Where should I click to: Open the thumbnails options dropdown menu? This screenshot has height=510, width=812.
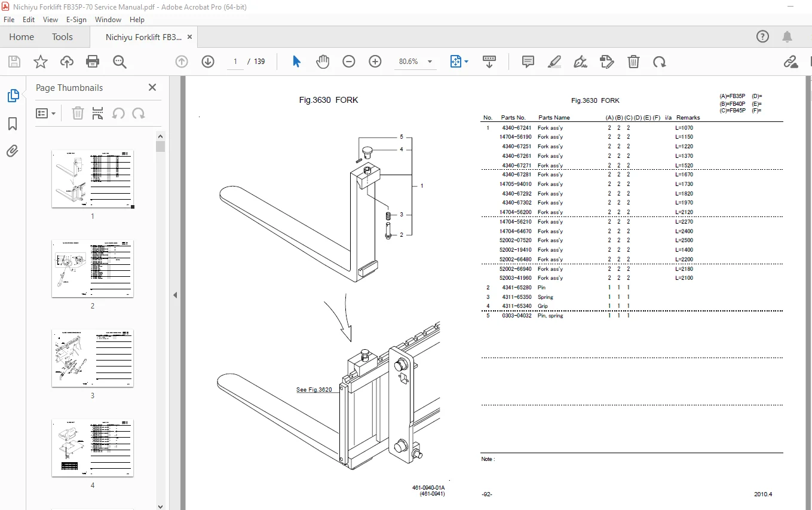[x=45, y=113]
